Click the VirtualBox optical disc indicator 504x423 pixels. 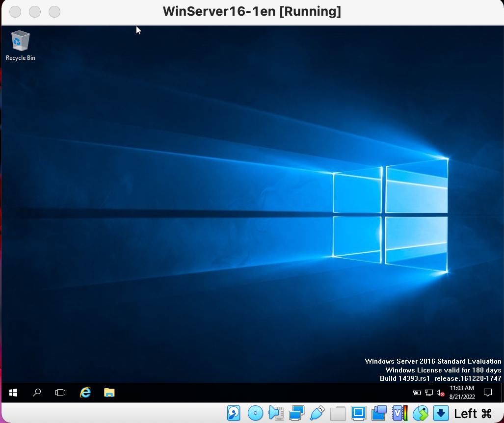256,413
